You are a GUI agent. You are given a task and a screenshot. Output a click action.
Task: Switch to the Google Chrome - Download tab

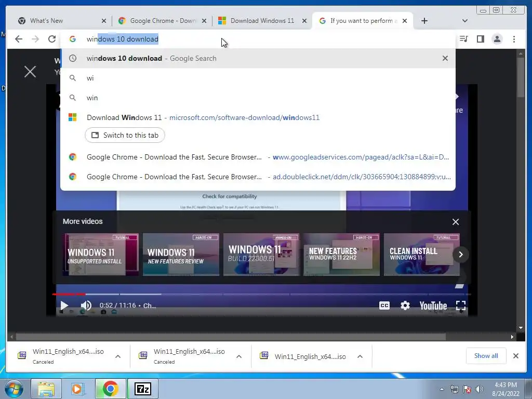tap(163, 21)
